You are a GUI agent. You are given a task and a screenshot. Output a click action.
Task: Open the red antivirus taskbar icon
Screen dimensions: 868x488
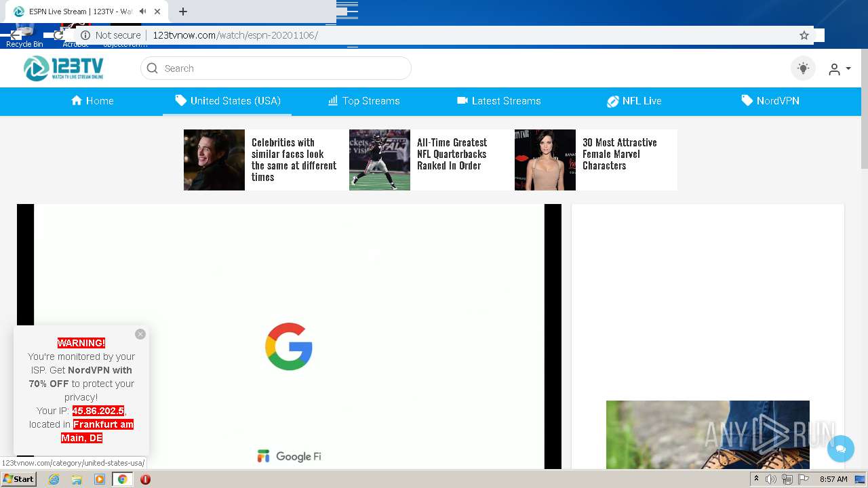tap(145, 479)
